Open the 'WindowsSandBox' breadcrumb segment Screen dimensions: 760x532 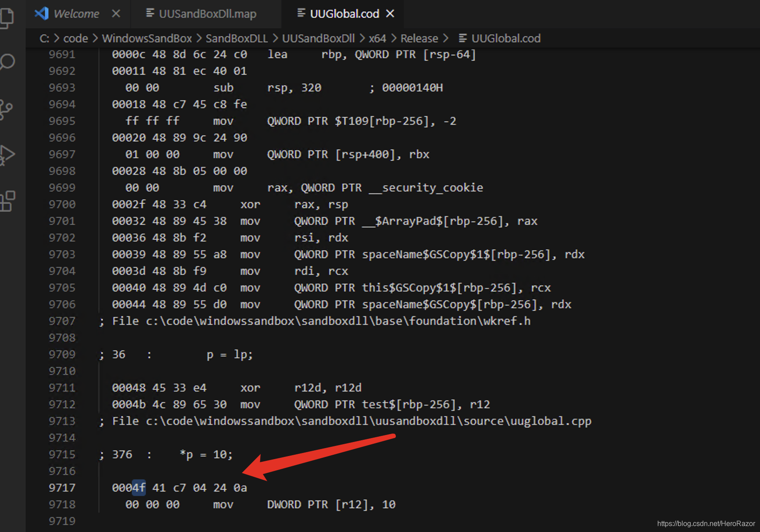point(147,39)
